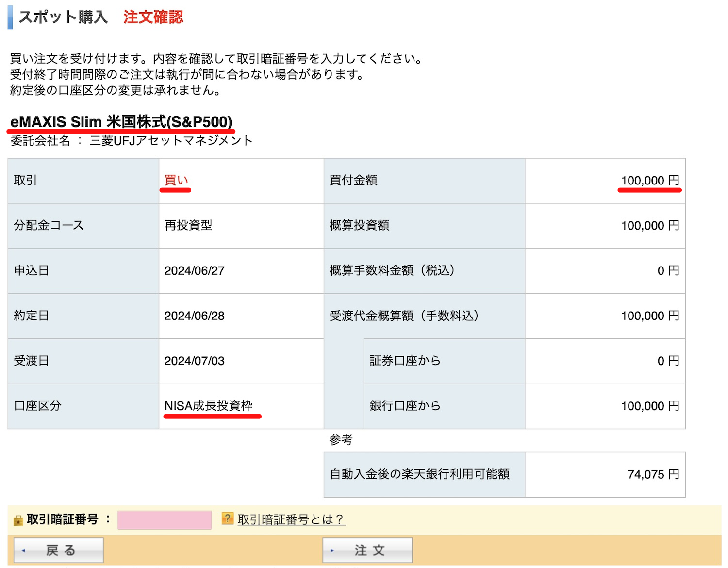Viewport: 728px width, 568px height.
Task: Open the 取引暗証番号とは？ help link
Action: click(x=291, y=519)
